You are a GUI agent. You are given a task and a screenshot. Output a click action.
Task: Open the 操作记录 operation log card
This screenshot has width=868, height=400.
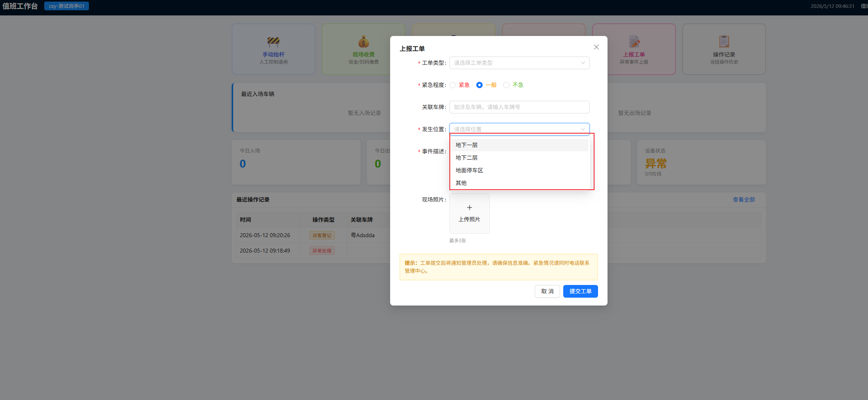click(x=724, y=49)
